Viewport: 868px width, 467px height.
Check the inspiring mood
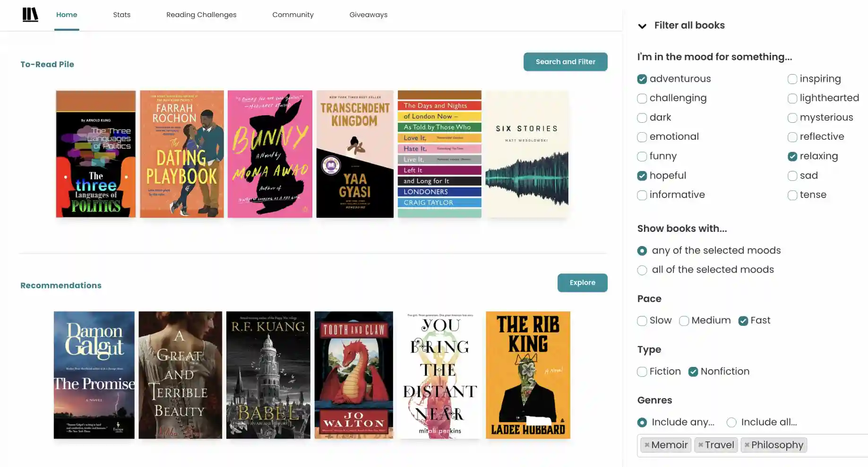pos(792,79)
